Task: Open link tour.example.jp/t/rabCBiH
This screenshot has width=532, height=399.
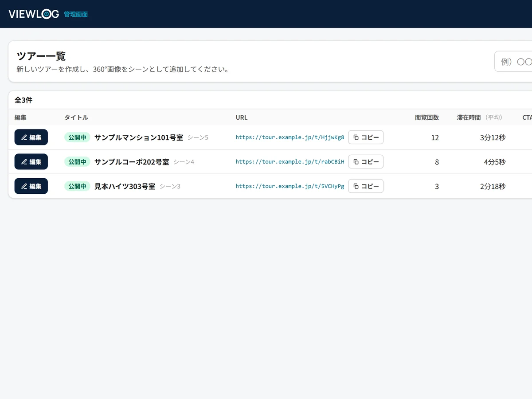Action: click(x=290, y=162)
